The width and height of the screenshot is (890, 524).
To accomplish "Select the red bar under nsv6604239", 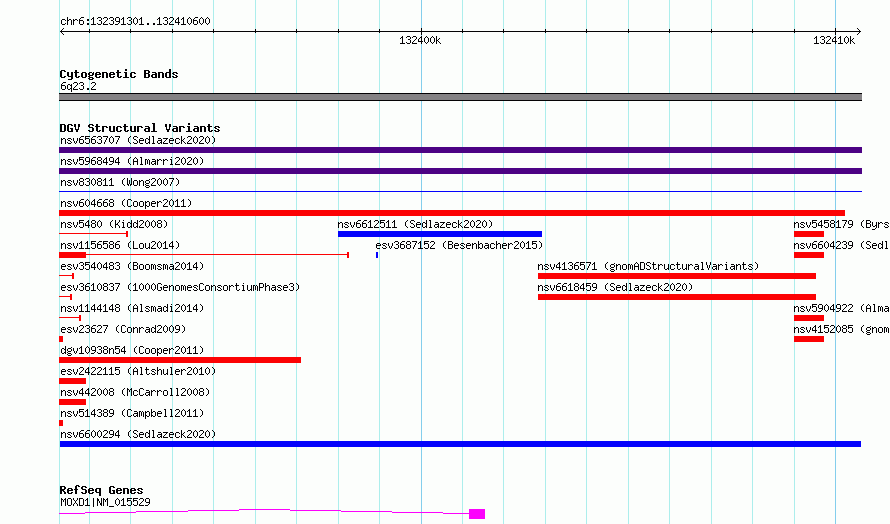I will (x=809, y=255).
